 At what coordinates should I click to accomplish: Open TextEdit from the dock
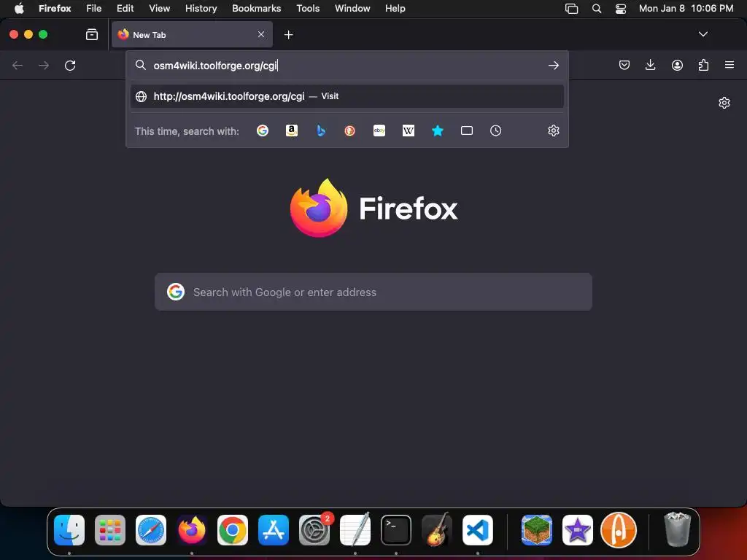pos(355,530)
